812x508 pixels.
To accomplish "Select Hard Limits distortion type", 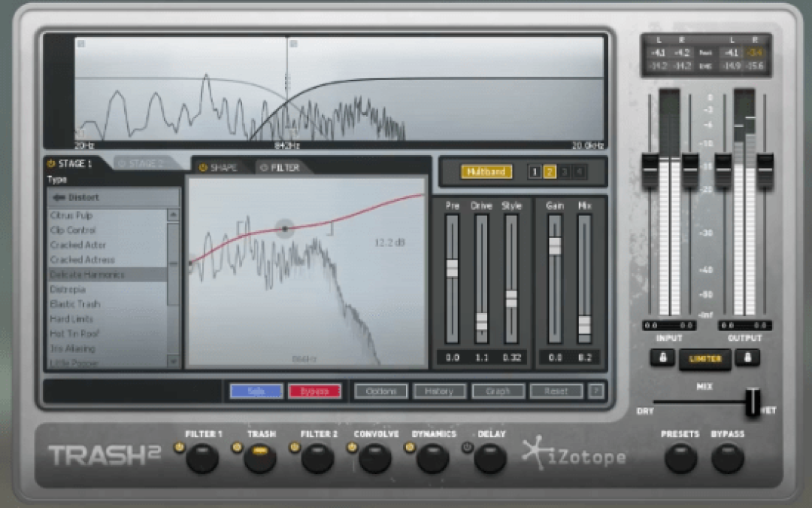I will tap(108, 319).
